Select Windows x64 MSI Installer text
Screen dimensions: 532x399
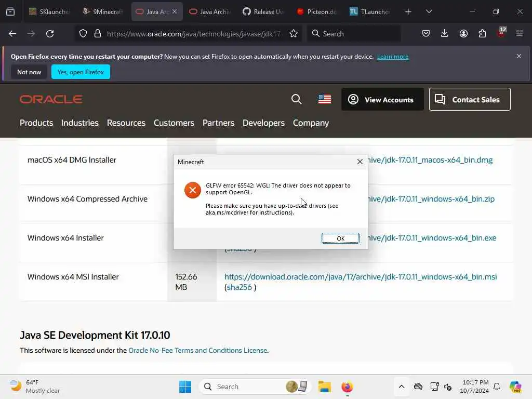(x=73, y=277)
